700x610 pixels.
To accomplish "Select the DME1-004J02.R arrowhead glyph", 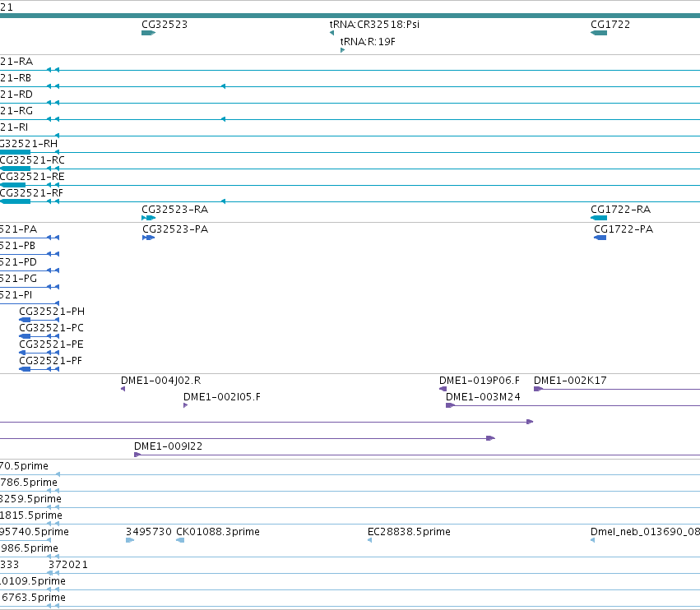I will 123,389.
